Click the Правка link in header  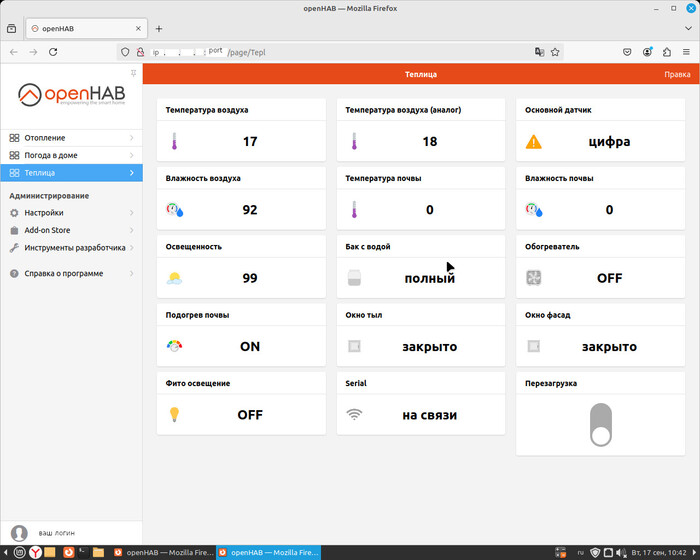click(676, 75)
